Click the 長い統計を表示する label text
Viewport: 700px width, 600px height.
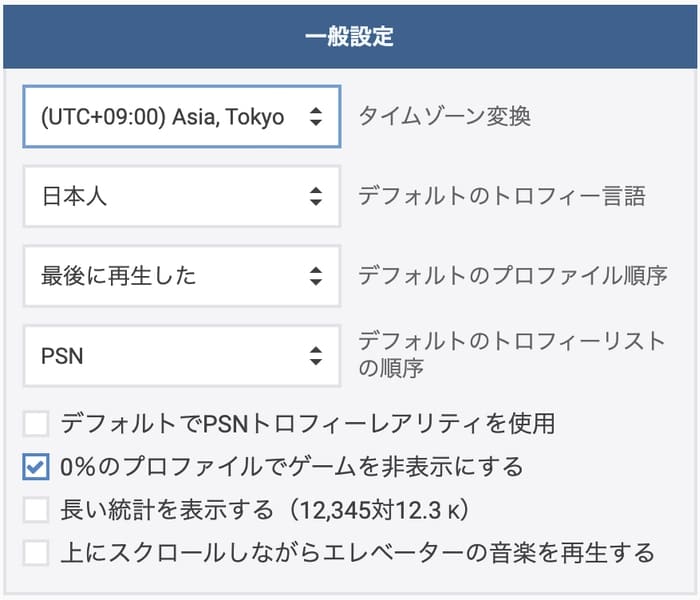[x=167, y=510]
